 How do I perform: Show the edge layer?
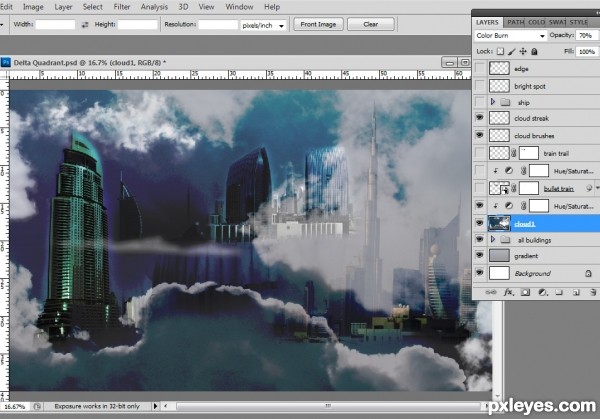coord(479,68)
